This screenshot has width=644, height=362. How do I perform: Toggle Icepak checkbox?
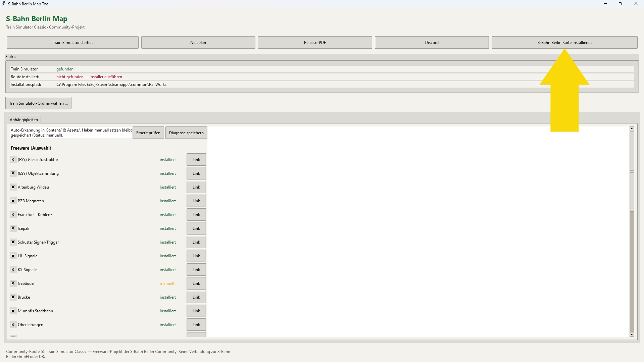point(13,228)
